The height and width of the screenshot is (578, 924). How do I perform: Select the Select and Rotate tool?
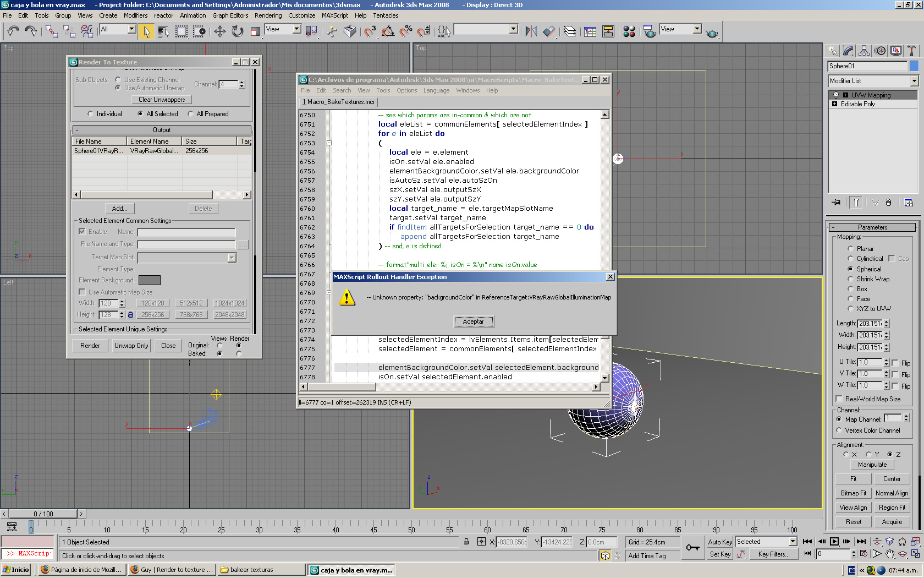[x=238, y=31]
